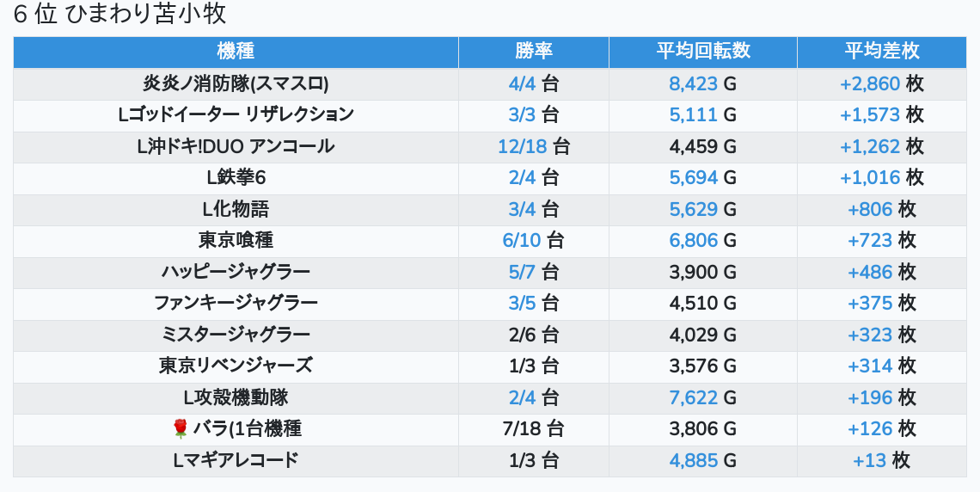This screenshot has height=492, width=980.
Task: Select the Lゴッドイーター リザレクション machine name
Action: (x=236, y=114)
